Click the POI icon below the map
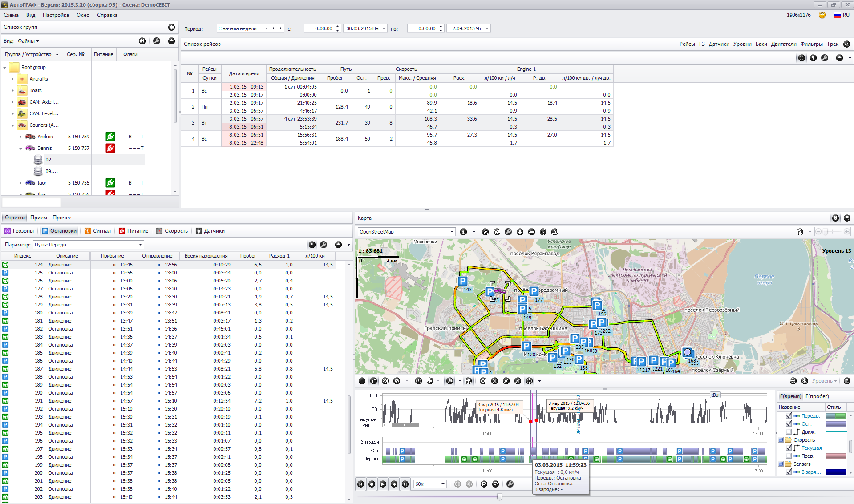The height and width of the screenshot is (504, 854). (385, 381)
